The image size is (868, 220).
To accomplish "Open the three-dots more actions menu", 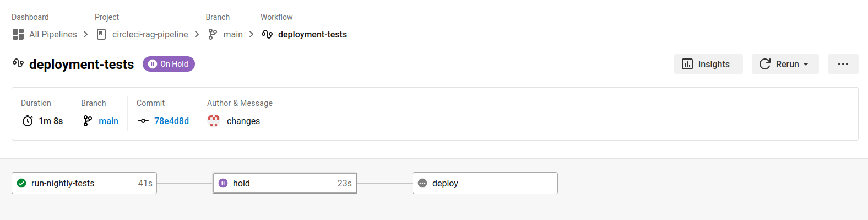I will click(843, 64).
